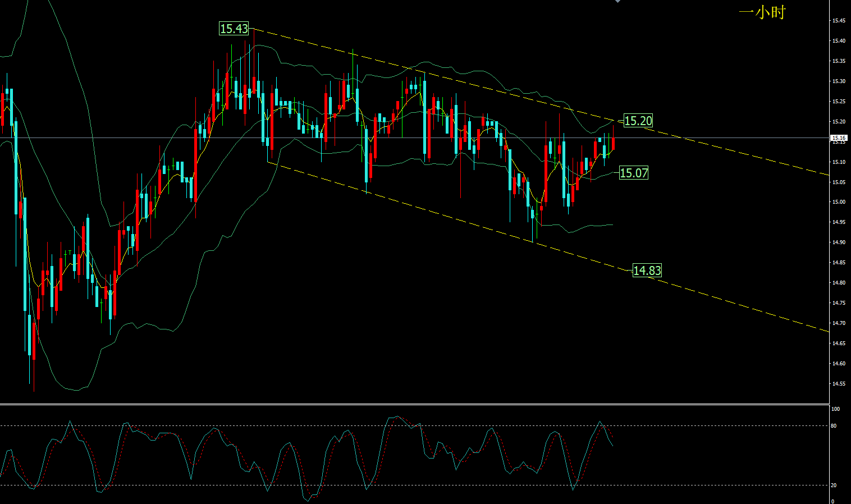The height and width of the screenshot is (504, 851).
Task: Click the 15.00 tick on the price axis
Action: [x=839, y=202]
